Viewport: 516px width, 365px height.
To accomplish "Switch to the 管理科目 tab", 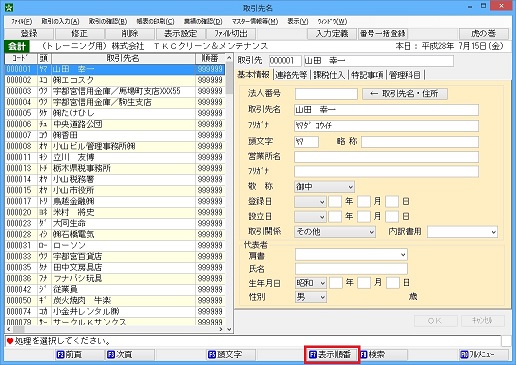I will click(405, 75).
